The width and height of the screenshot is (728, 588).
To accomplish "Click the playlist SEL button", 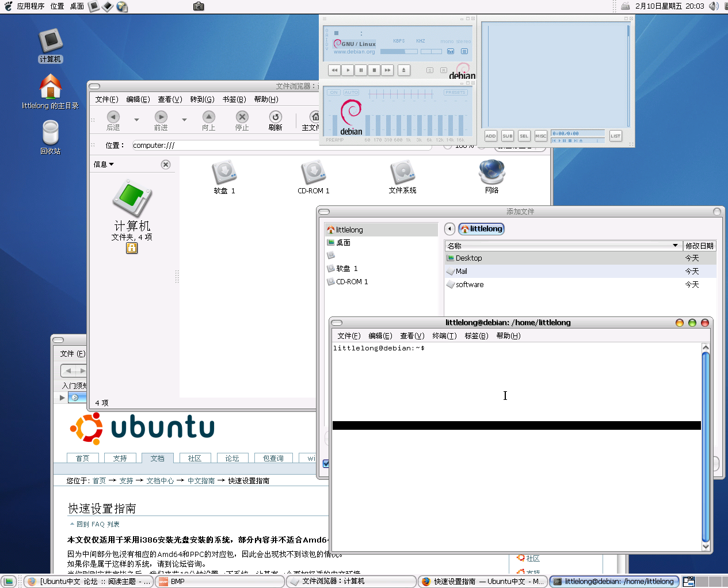I will click(524, 136).
